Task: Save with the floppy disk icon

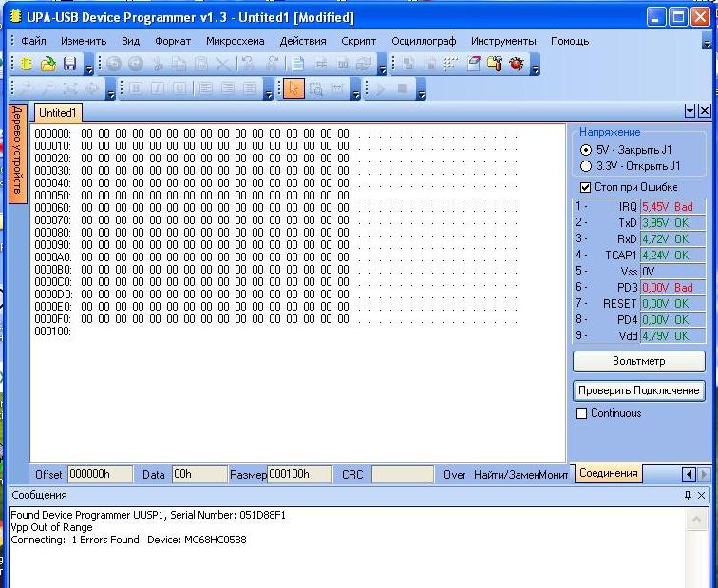Action: pos(69,64)
